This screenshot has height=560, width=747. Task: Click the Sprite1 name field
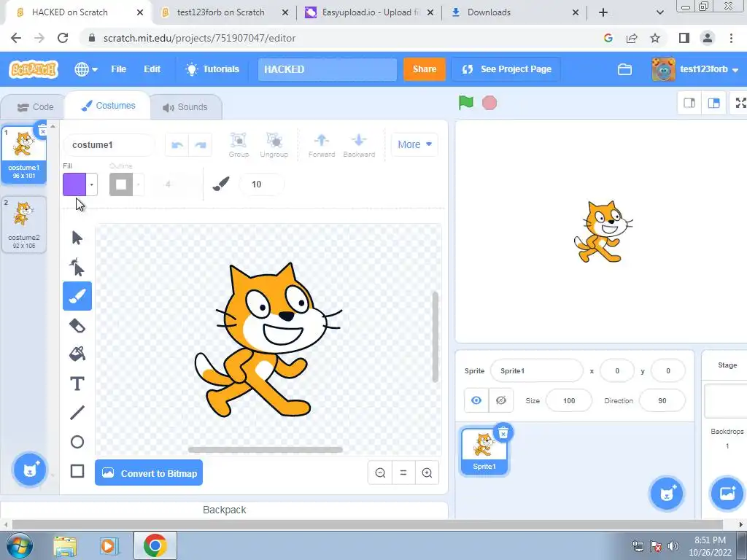tap(536, 370)
